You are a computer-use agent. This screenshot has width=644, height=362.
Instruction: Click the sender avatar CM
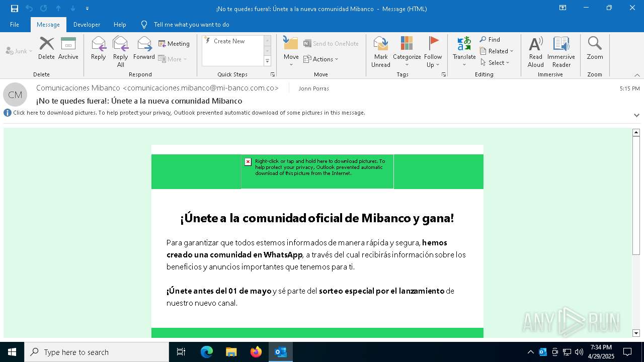[x=15, y=95]
